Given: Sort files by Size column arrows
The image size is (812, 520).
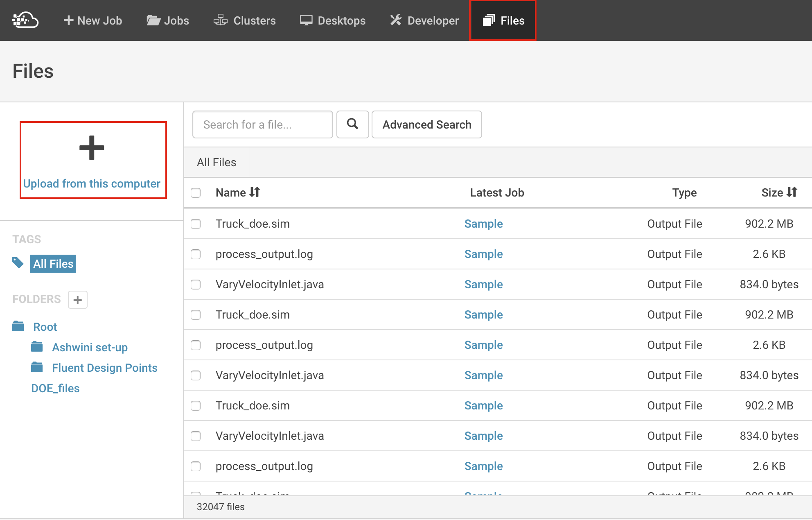Looking at the screenshot, I should [792, 192].
